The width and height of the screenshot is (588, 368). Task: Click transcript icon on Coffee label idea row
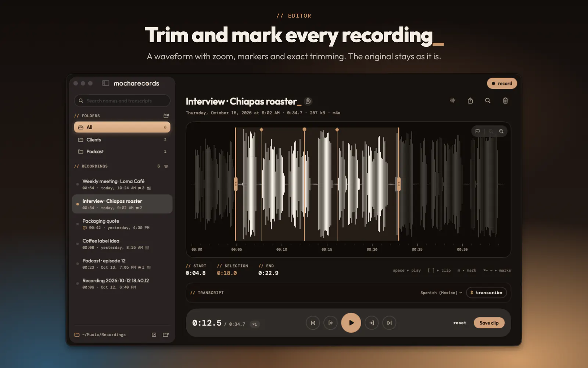click(x=147, y=248)
